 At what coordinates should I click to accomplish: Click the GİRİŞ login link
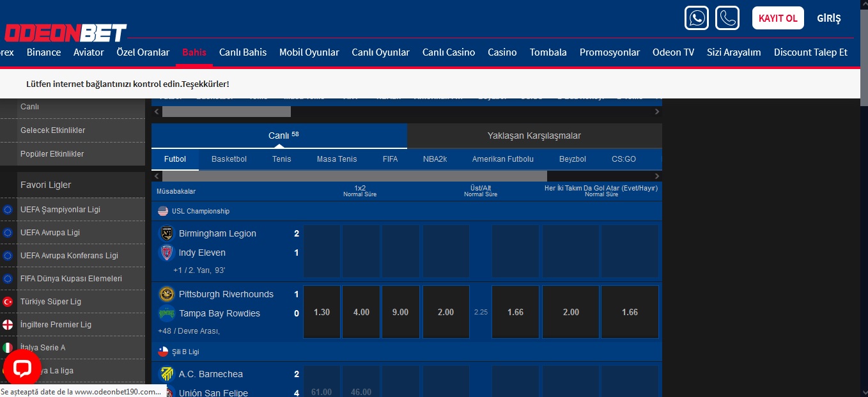point(829,19)
